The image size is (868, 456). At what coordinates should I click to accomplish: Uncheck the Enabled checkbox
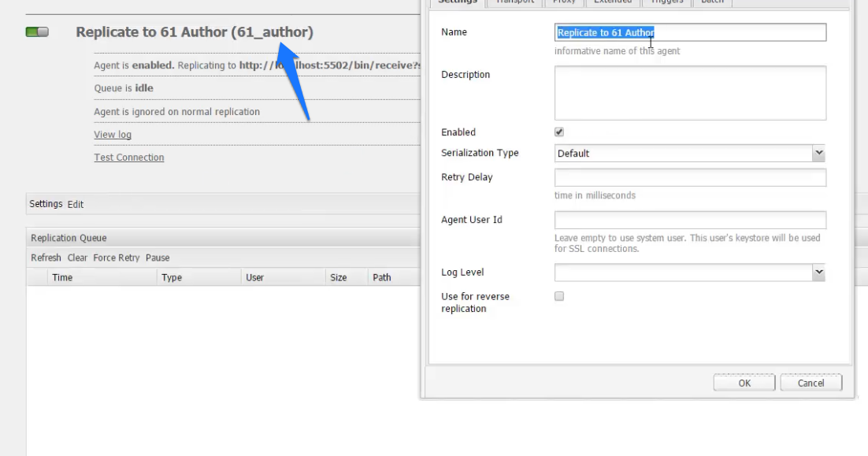559,132
